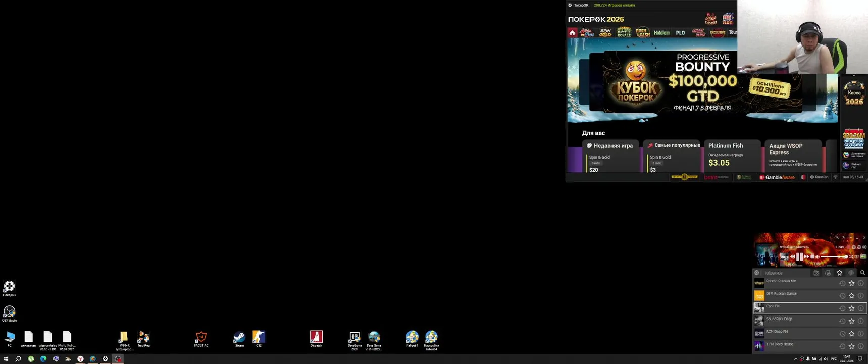The image size is (868, 364).
Task: Open the Casino icon in PokerOK
Action: 711,19
